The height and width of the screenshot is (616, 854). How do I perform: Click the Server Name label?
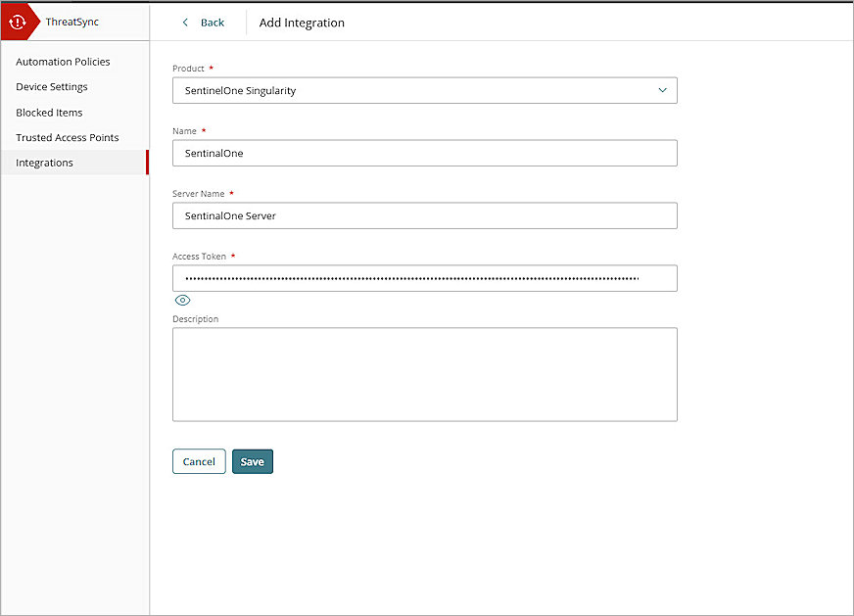pos(198,193)
